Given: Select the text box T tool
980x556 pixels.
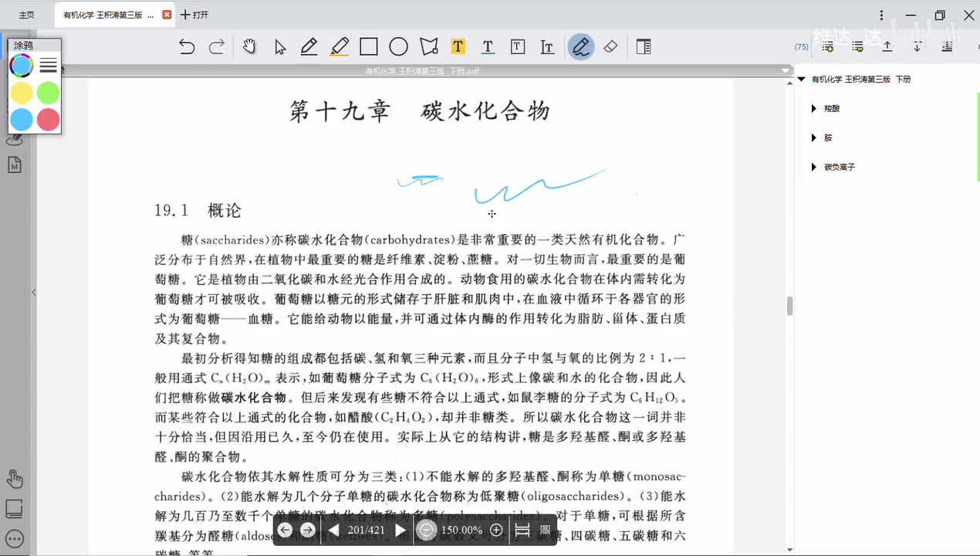Looking at the screenshot, I should [518, 47].
